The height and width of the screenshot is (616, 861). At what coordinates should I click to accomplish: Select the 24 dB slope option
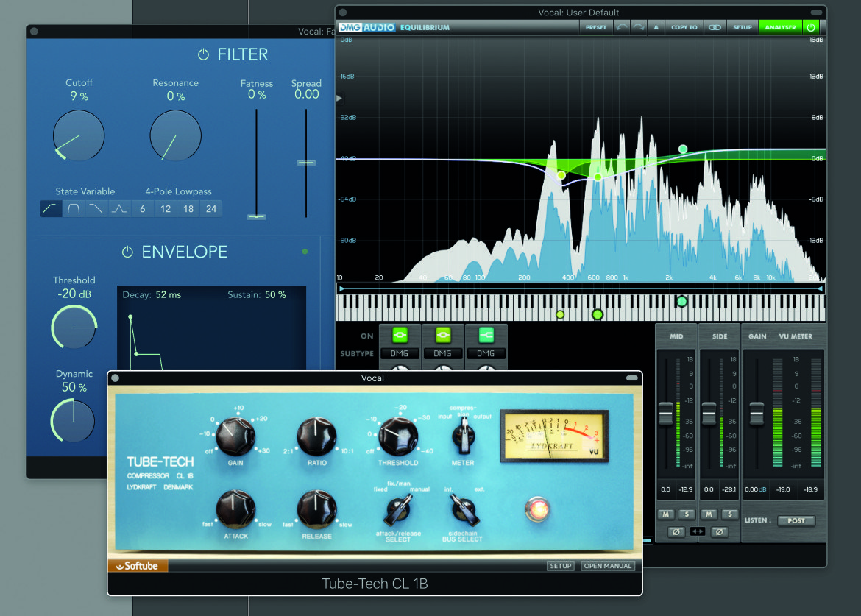pyautogui.click(x=211, y=208)
